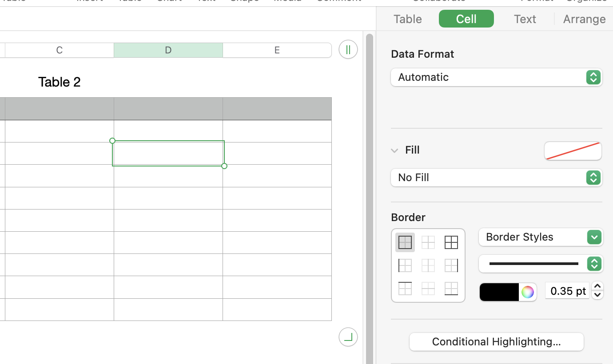Select the inner vertical border icon

[x=428, y=265]
